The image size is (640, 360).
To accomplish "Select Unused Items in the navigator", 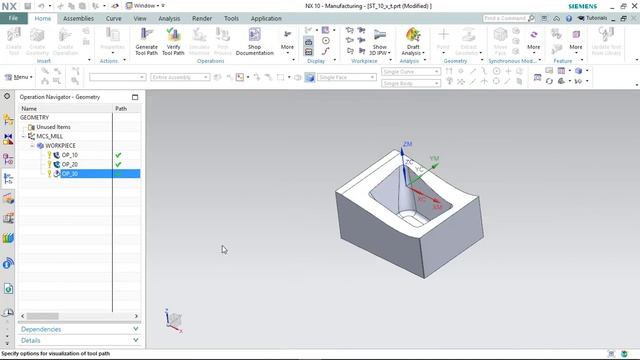I will 53,127.
